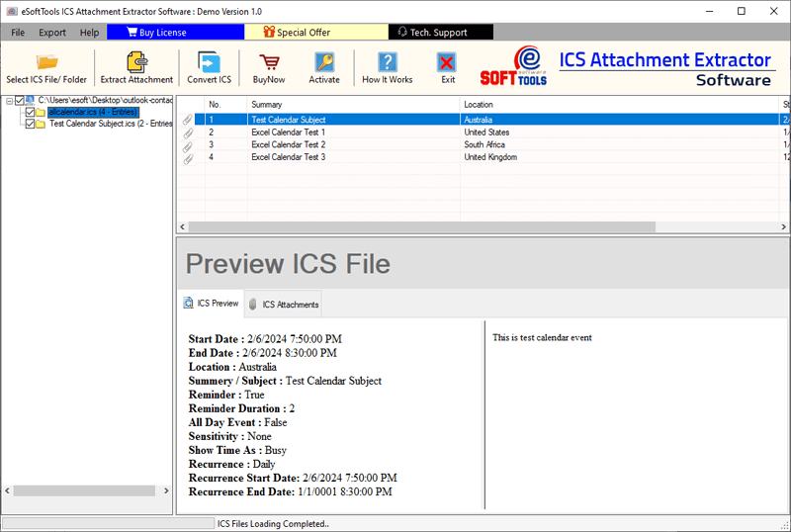Select Test Calendar Subject.ics tree item
The height and width of the screenshot is (532, 791).
pos(111,124)
